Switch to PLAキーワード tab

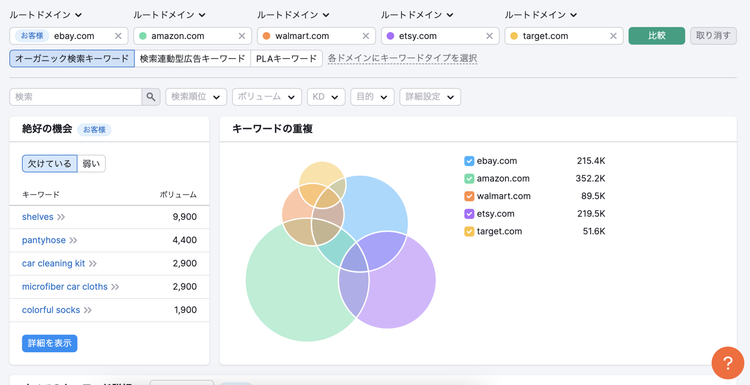pos(287,59)
